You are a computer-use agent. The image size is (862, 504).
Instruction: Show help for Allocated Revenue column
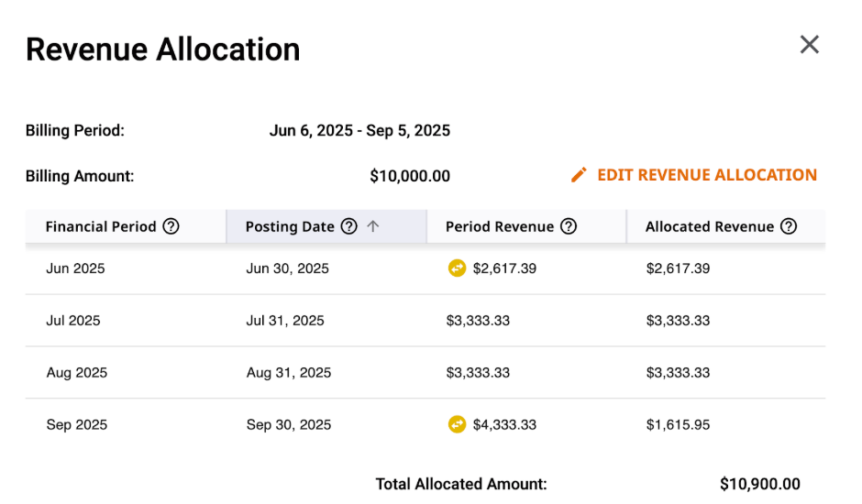tap(789, 226)
